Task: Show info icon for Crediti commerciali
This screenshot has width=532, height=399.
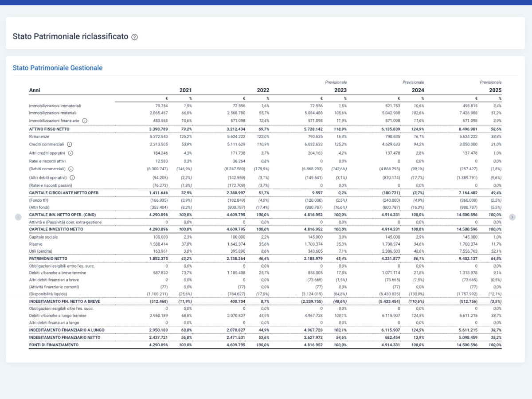Action: (70, 145)
